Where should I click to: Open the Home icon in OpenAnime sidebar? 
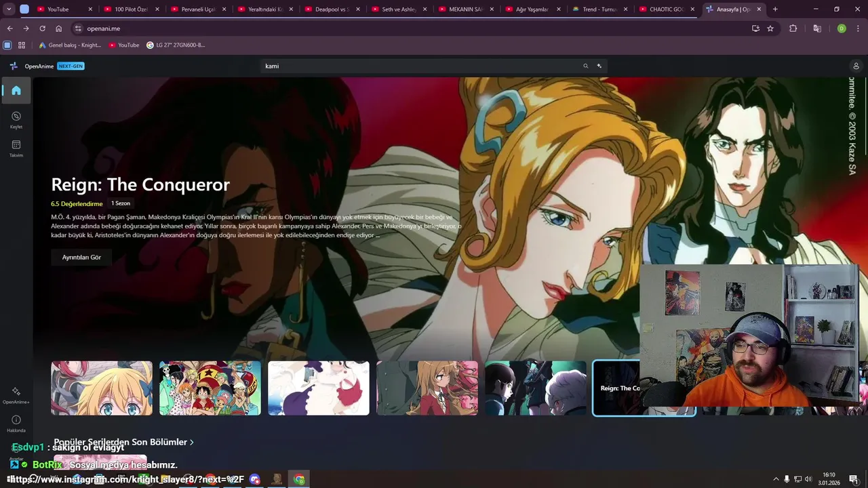(x=16, y=90)
